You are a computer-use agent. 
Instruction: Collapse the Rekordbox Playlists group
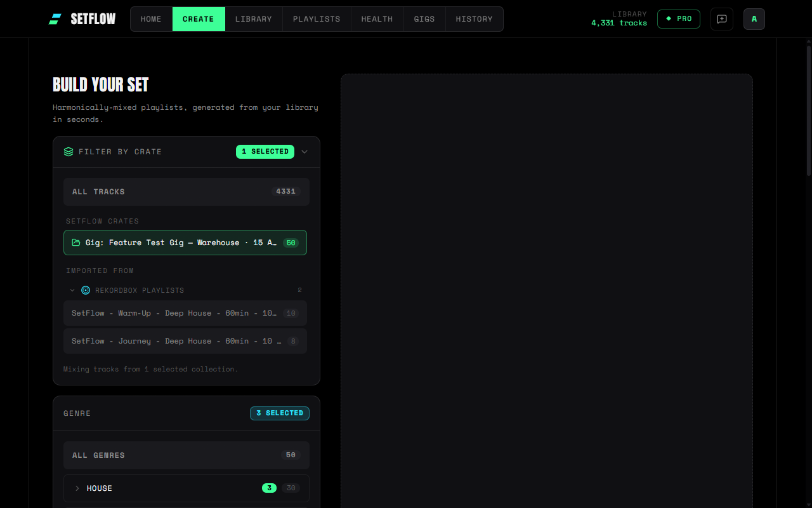click(x=73, y=290)
